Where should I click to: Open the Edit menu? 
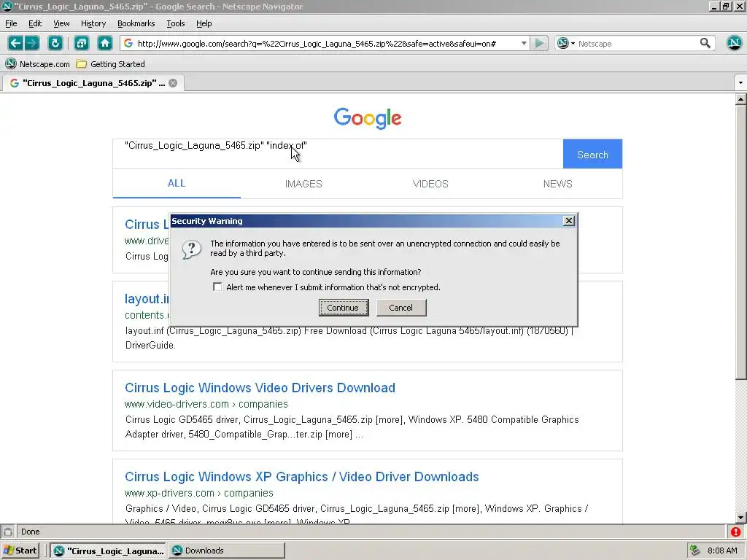(x=35, y=23)
